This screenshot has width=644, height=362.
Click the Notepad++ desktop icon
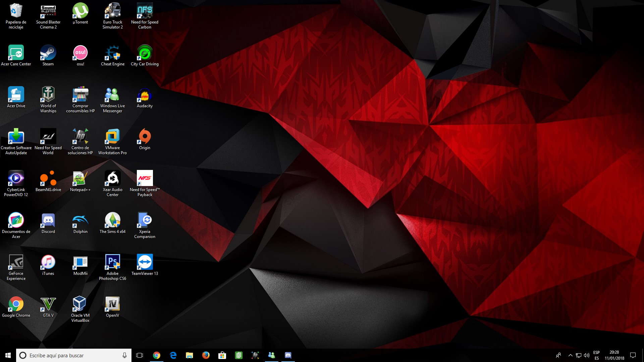tap(80, 181)
